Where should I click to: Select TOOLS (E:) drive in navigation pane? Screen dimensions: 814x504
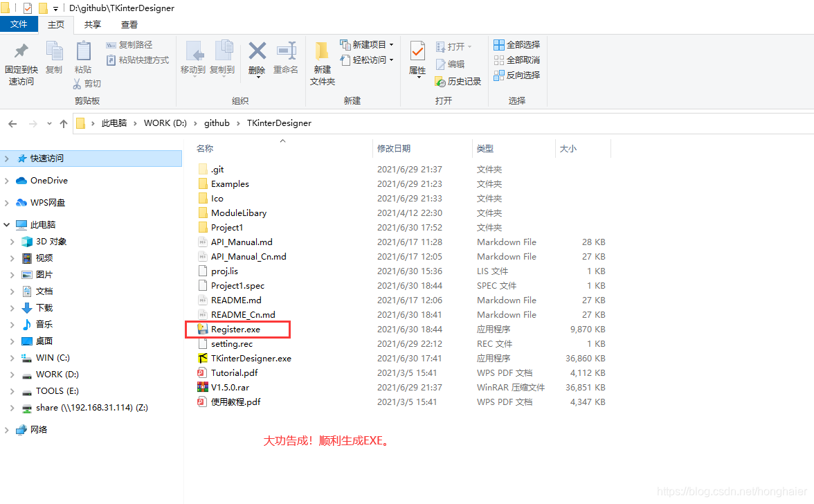point(57,391)
